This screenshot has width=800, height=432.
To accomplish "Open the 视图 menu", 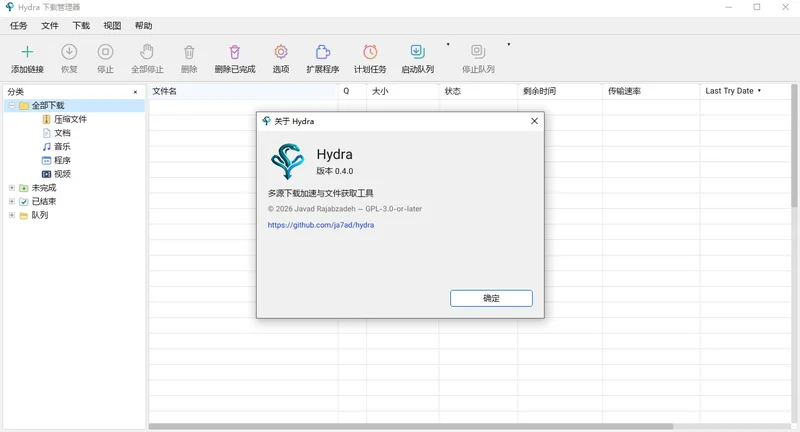I will [112, 26].
